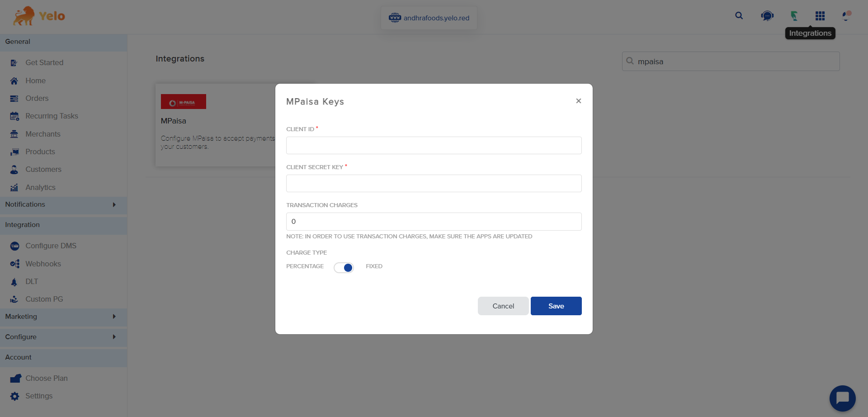Click the PERCENTAGE charge type label
Screen dimensions: 868x417
[305, 266]
